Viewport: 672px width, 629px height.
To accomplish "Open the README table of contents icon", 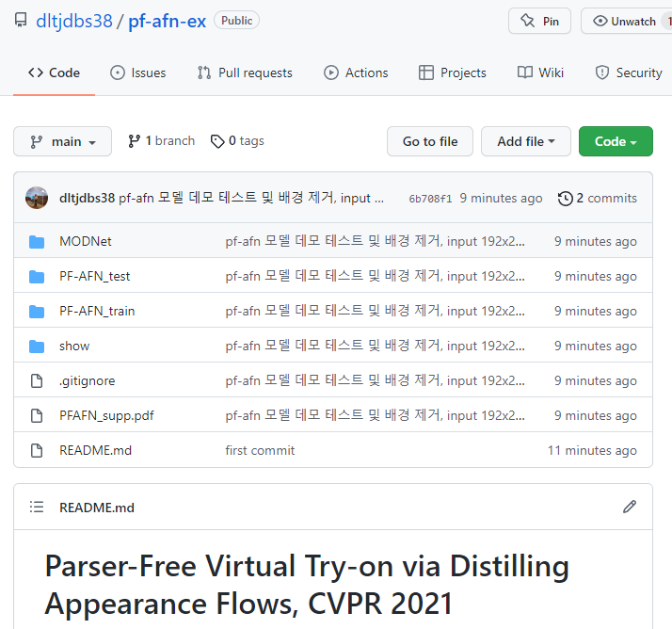I will [x=37, y=508].
